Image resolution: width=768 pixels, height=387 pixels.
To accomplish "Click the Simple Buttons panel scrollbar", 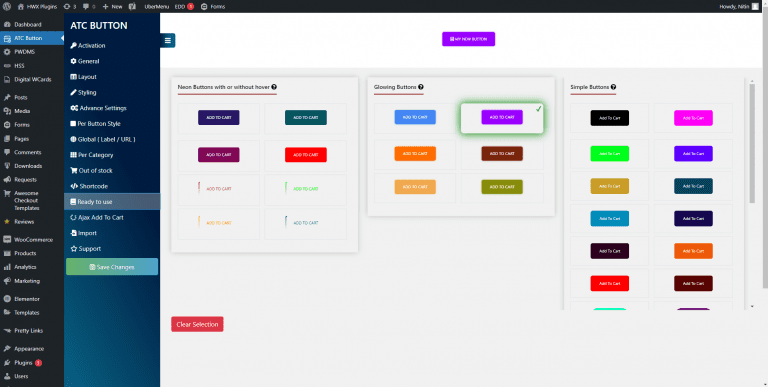I will coord(752,142).
